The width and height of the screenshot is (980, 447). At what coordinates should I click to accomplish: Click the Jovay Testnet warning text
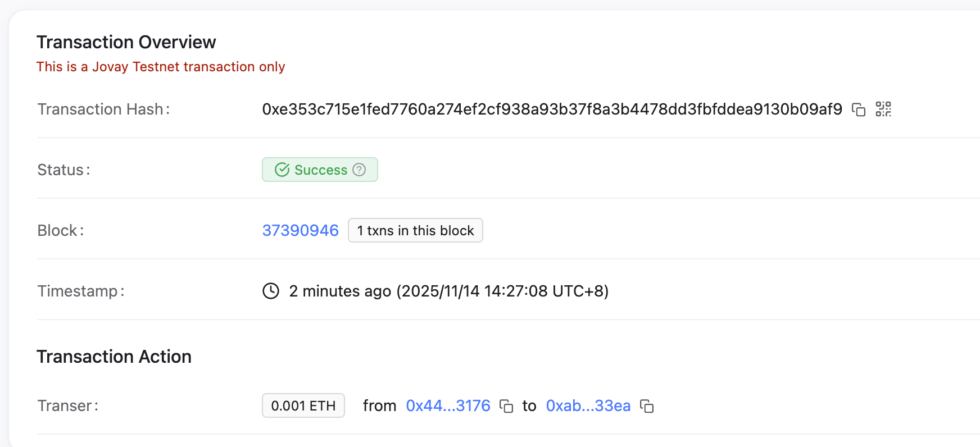click(161, 66)
